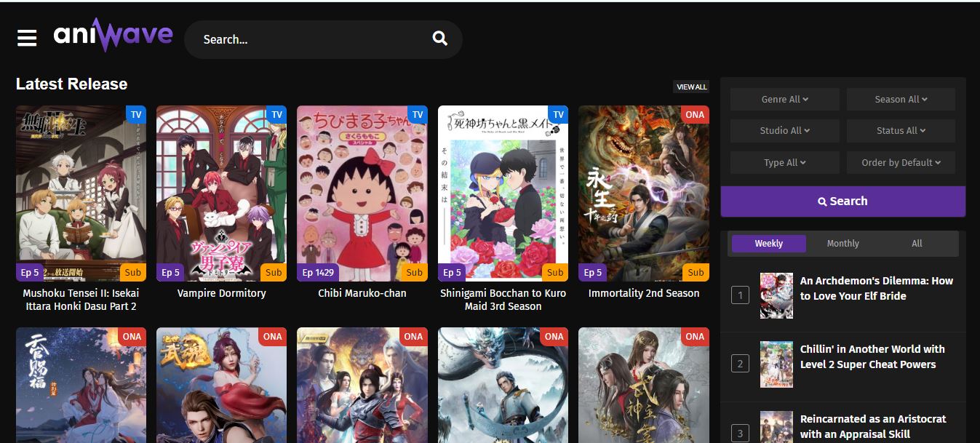
Task: Click the rank 3 number box
Action: pyautogui.click(x=740, y=434)
